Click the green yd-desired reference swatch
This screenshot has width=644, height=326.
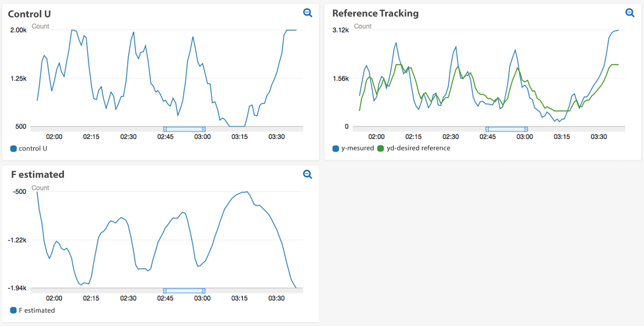tap(380, 148)
